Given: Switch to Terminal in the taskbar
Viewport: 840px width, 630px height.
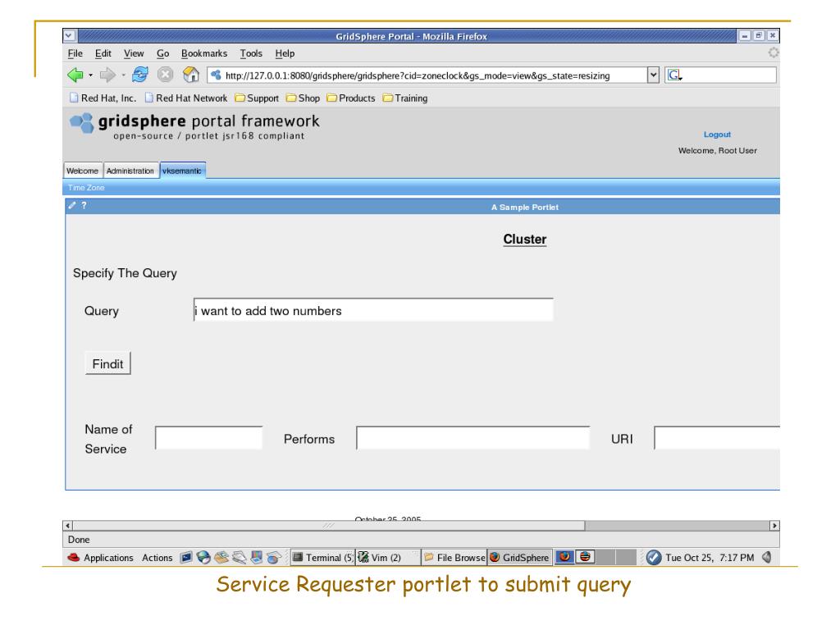Looking at the screenshot, I should point(322,558).
